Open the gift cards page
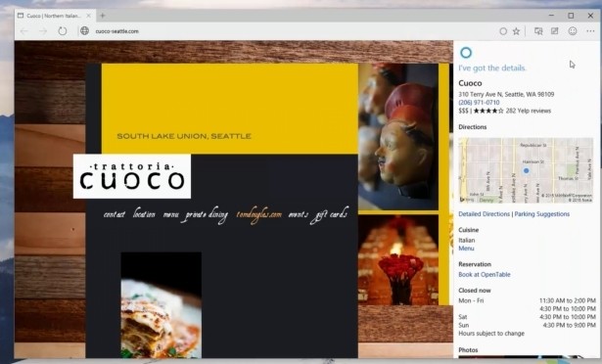The height and width of the screenshot is (364, 602). [x=331, y=215]
